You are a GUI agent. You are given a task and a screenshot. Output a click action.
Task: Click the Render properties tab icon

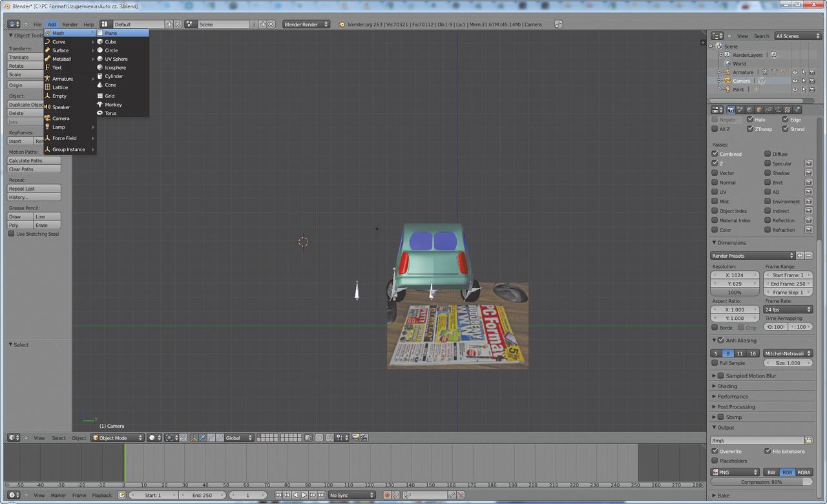point(731,110)
